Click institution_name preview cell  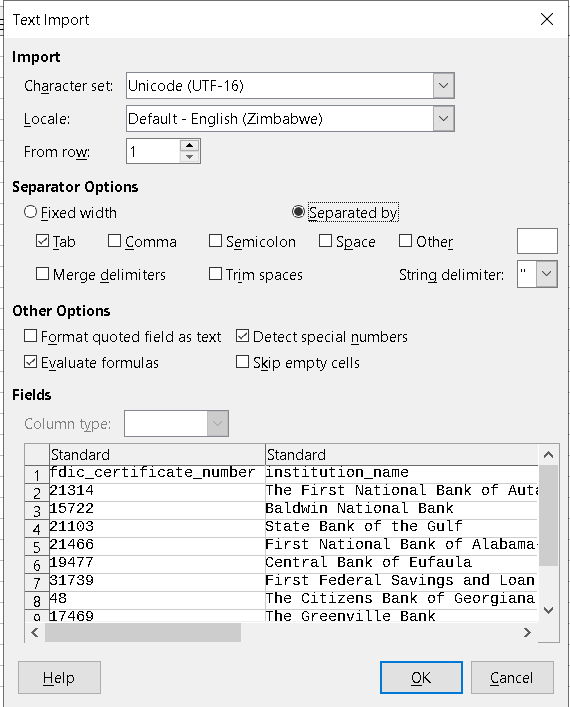[401, 473]
